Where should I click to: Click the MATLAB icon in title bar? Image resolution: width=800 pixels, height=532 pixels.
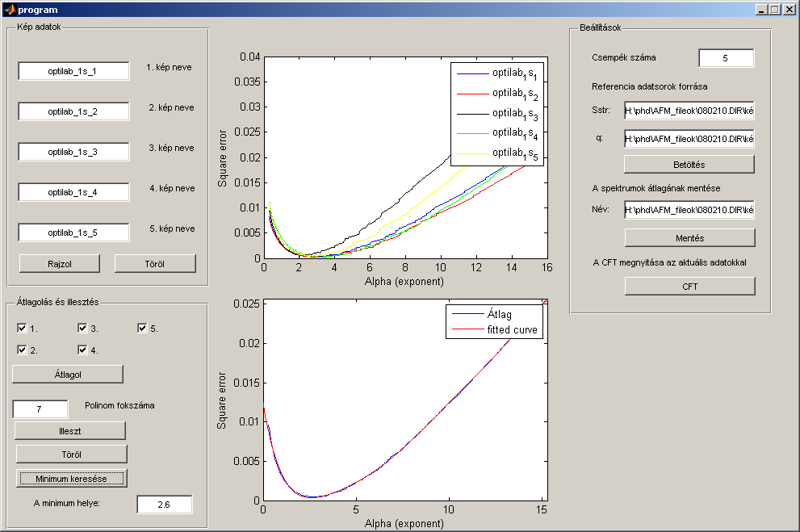[10, 9]
